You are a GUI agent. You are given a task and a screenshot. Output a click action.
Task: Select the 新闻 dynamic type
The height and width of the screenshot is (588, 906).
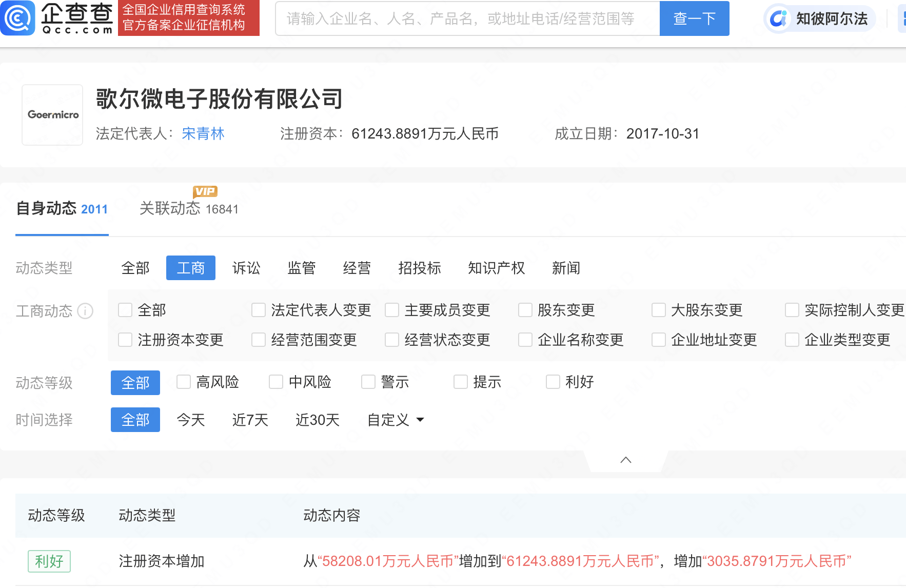pos(566,268)
